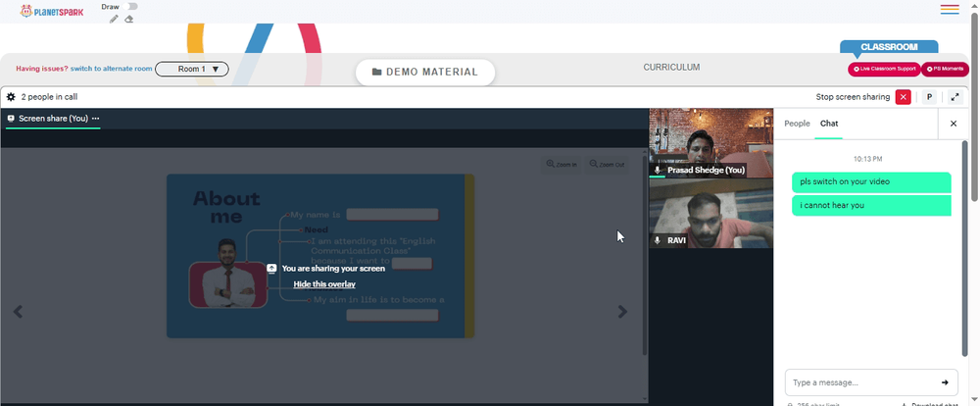The image size is (980, 406).
Task: Open screen share options ellipsis menu
Action: click(96, 119)
